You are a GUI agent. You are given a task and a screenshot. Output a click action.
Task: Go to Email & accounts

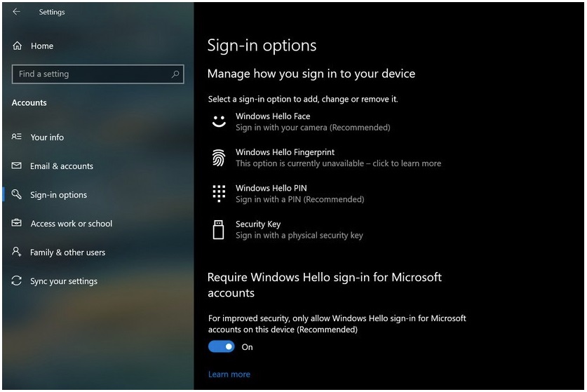coord(62,166)
